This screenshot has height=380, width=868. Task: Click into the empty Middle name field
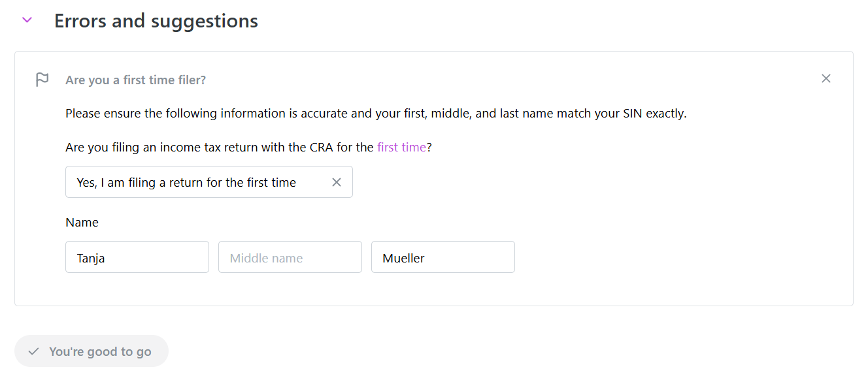tap(290, 257)
